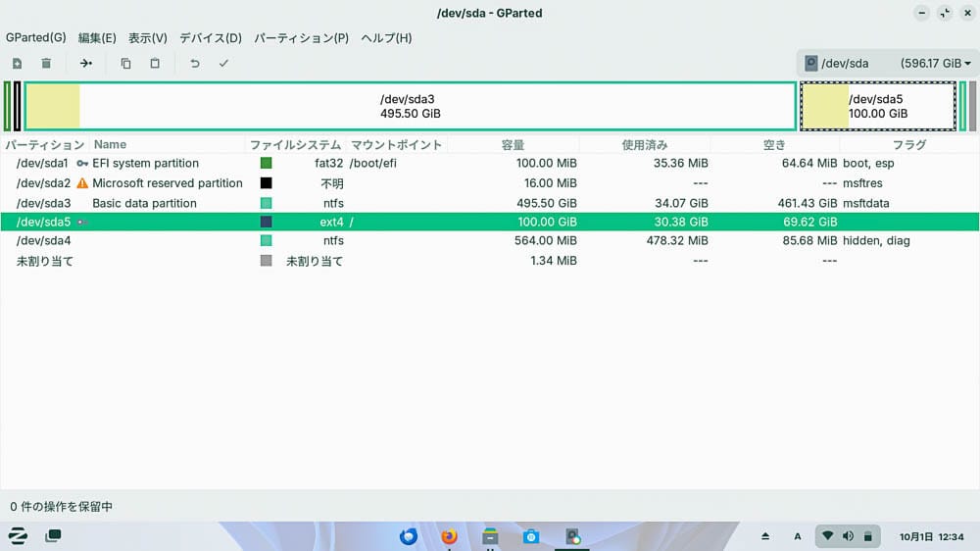
Task: Click the new partition toolbar icon
Action: pos(17,64)
